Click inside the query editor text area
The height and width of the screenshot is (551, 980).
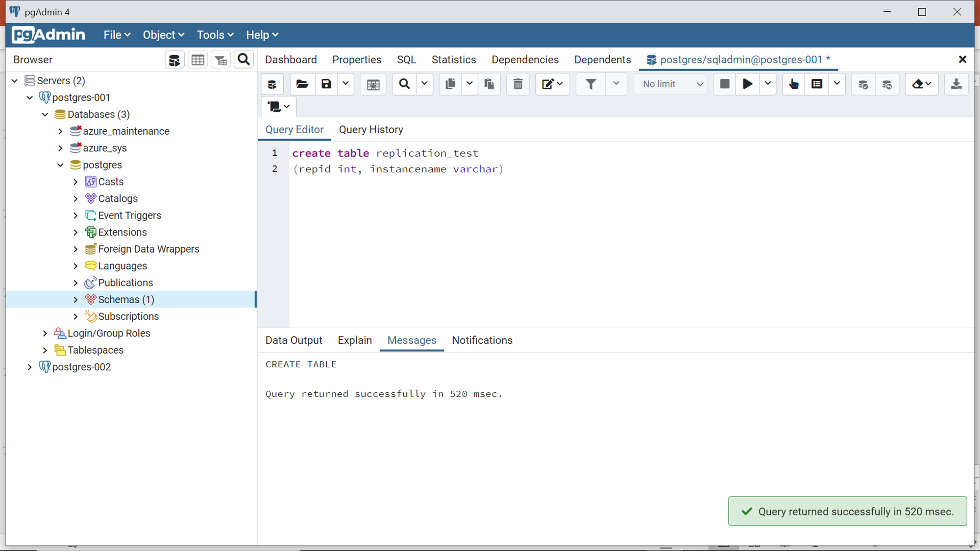pyautogui.click(x=588, y=245)
